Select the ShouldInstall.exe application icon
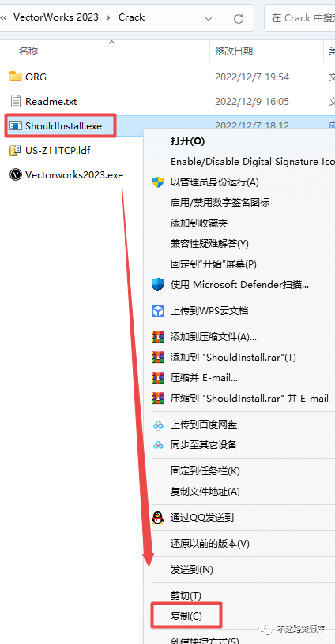The height and width of the screenshot is (644, 335). (x=16, y=125)
